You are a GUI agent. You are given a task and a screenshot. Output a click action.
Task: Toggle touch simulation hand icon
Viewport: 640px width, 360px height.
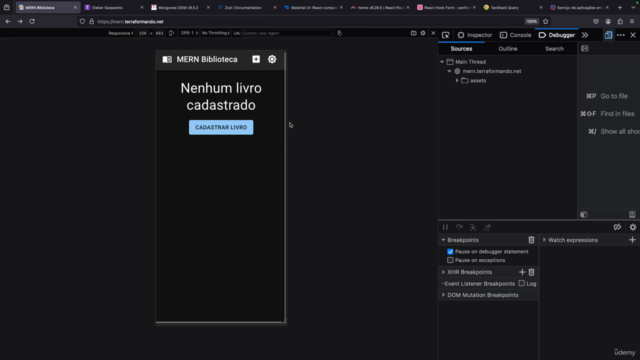339,33
